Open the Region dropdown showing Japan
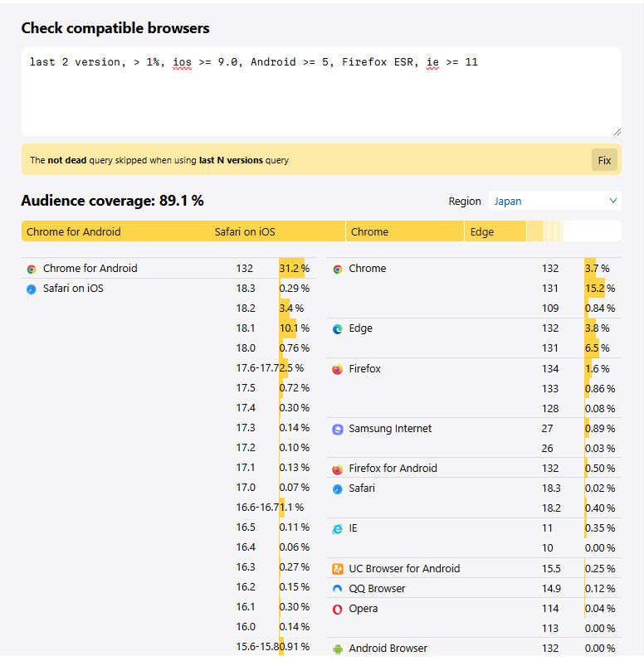644x661 pixels. point(554,201)
